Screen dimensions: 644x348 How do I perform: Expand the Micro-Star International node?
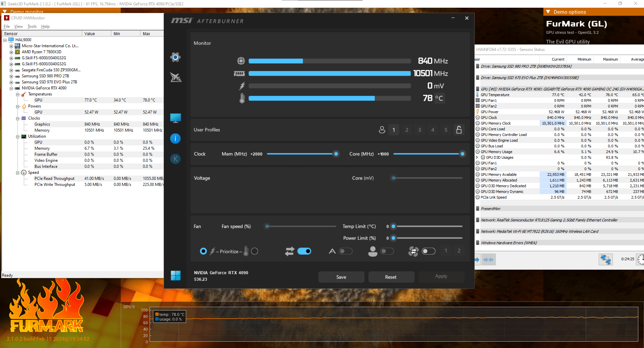point(11,46)
